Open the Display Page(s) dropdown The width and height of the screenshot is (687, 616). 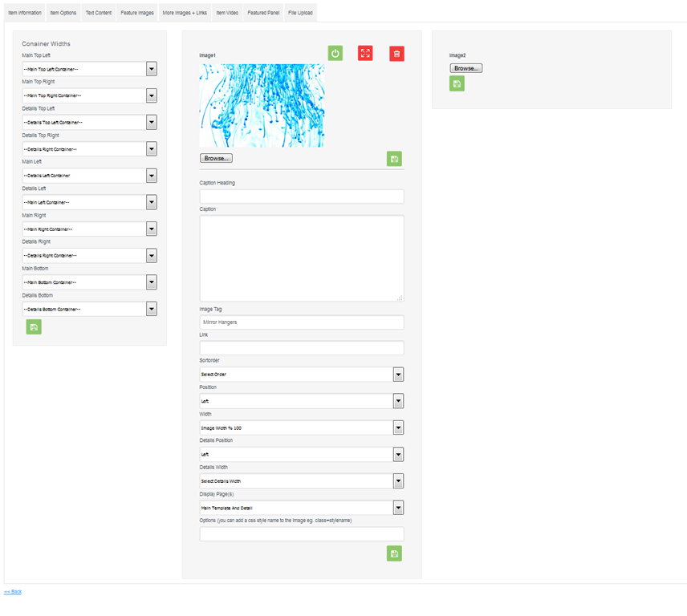click(x=302, y=508)
